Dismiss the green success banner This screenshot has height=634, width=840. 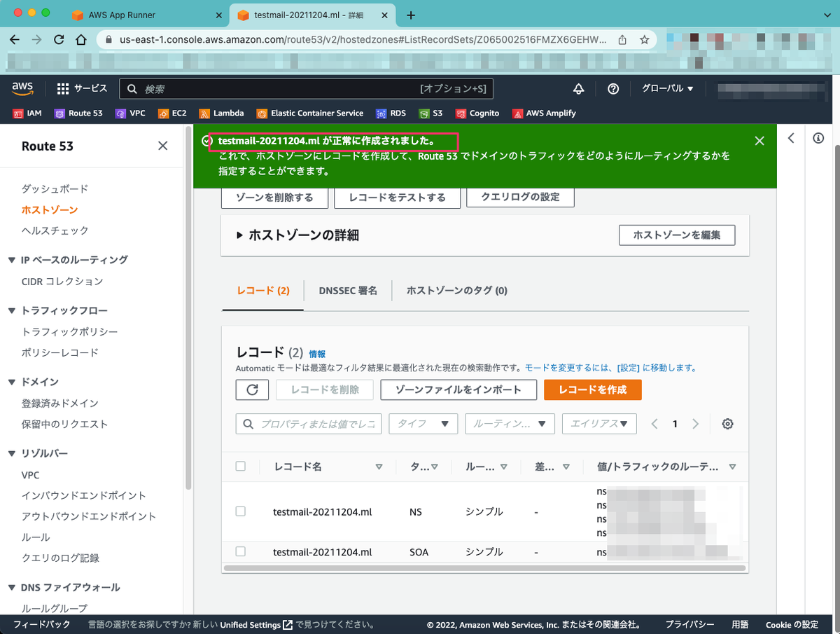tap(759, 141)
